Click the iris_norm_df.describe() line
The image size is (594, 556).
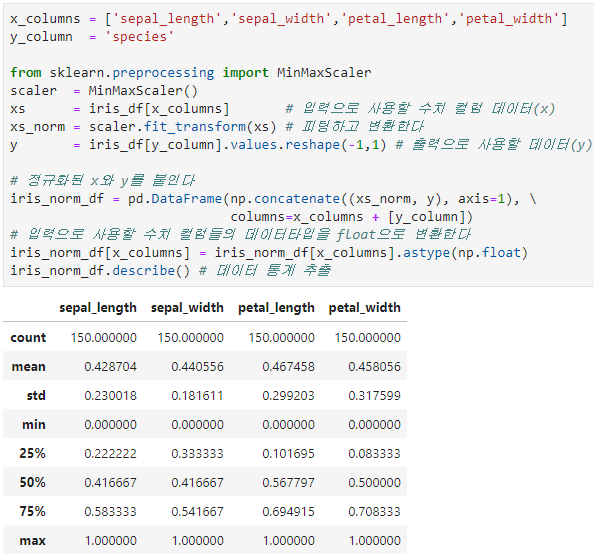pyautogui.click(x=170, y=271)
